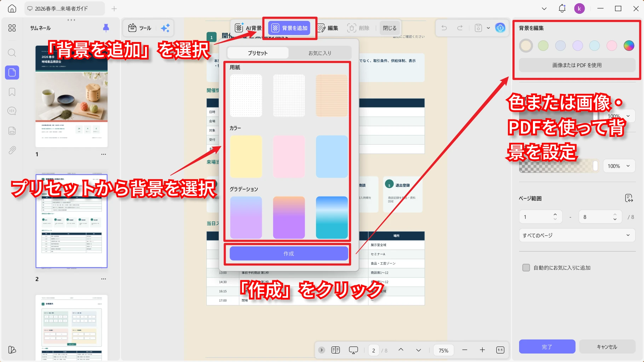
Task: Open the layers/fields panel icon
Action: pos(12,130)
